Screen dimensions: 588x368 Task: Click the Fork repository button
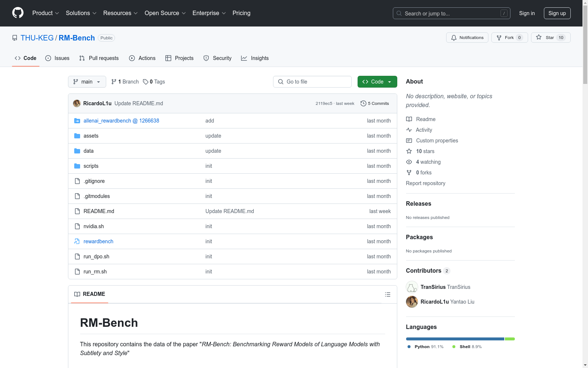point(509,38)
